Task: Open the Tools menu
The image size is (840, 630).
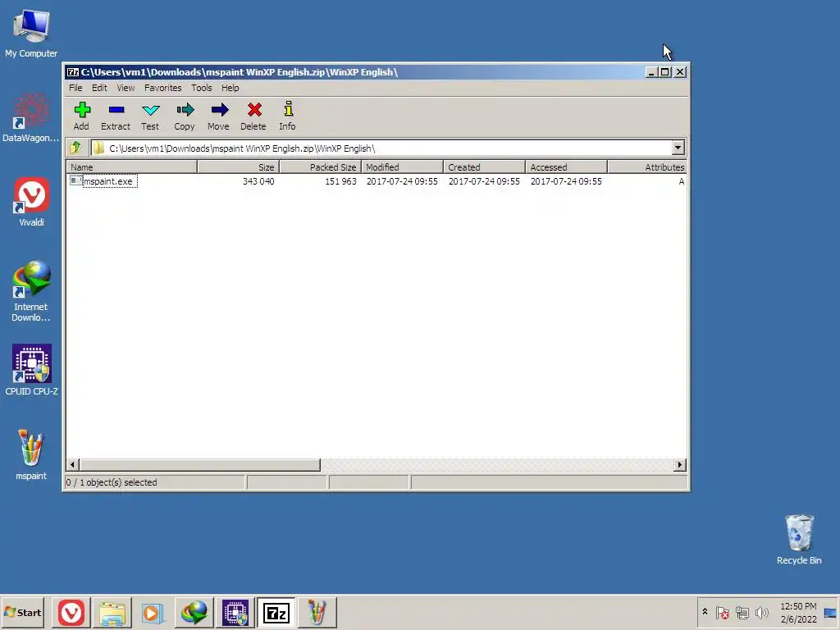Action: click(202, 88)
